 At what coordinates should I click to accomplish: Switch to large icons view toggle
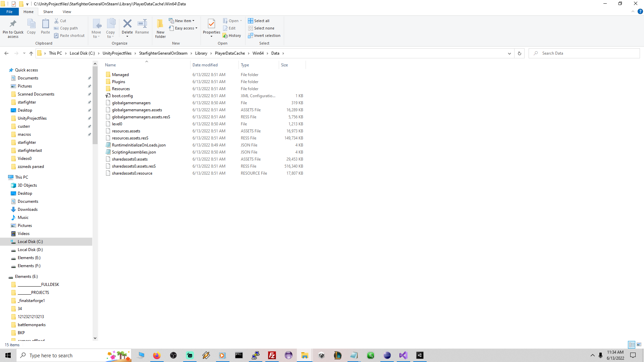[639, 345]
